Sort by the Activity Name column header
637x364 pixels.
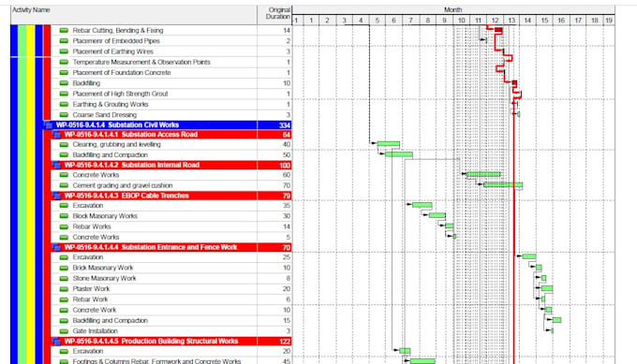(x=134, y=15)
